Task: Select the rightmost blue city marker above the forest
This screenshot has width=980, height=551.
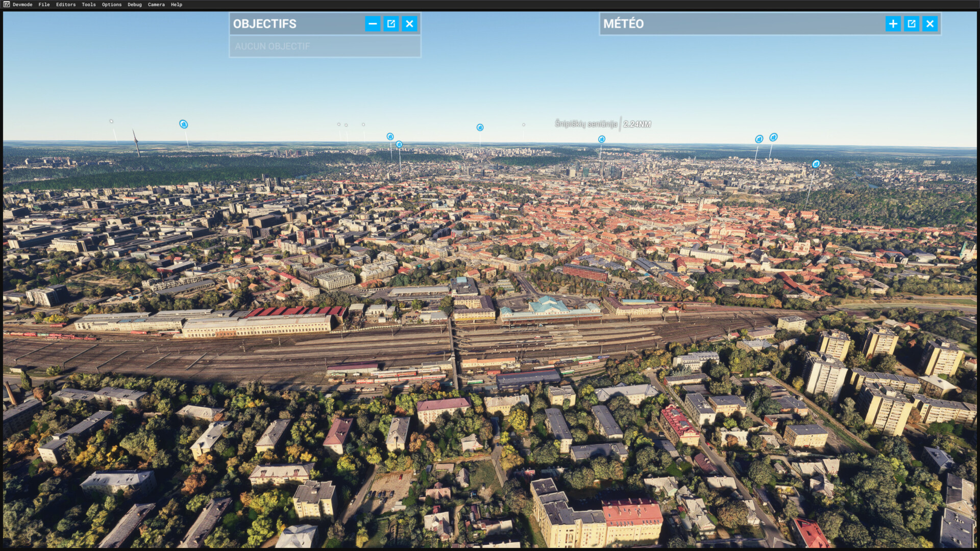Action: click(816, 164)
